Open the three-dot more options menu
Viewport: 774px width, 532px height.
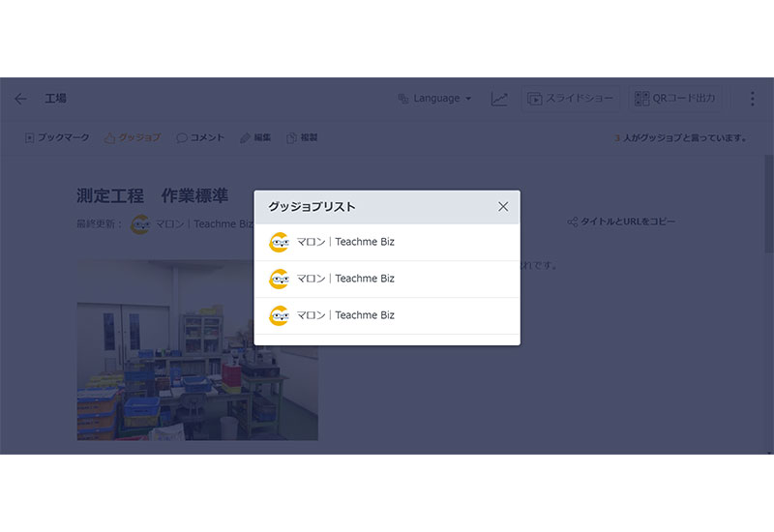[x=752, y=99]
